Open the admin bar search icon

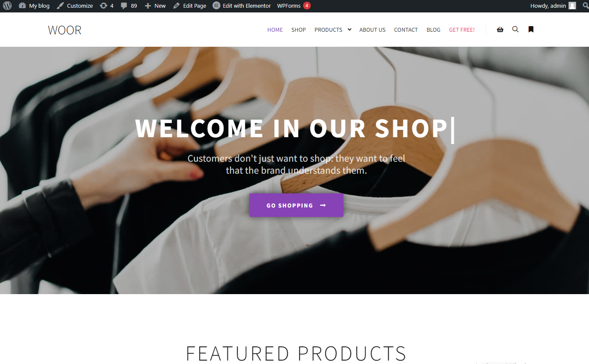(585, 6)
